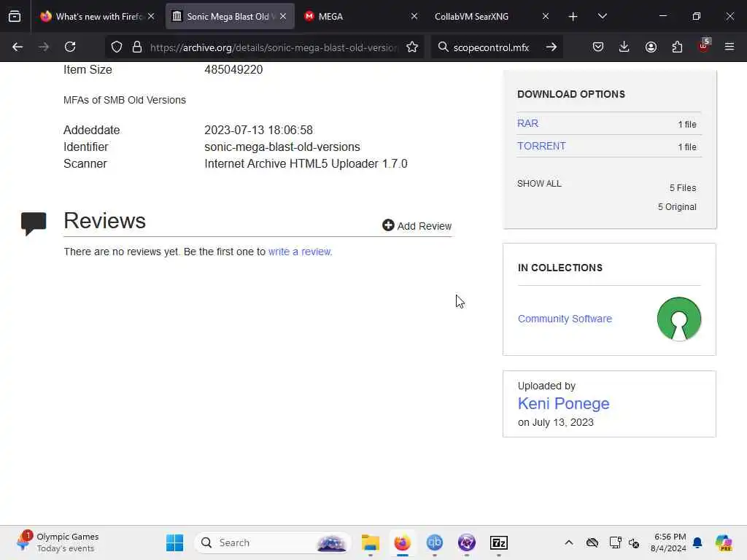This screenshot has width=747, height=560.
Task: Download the TORRENT file option
Action: (x=541, y=146)
